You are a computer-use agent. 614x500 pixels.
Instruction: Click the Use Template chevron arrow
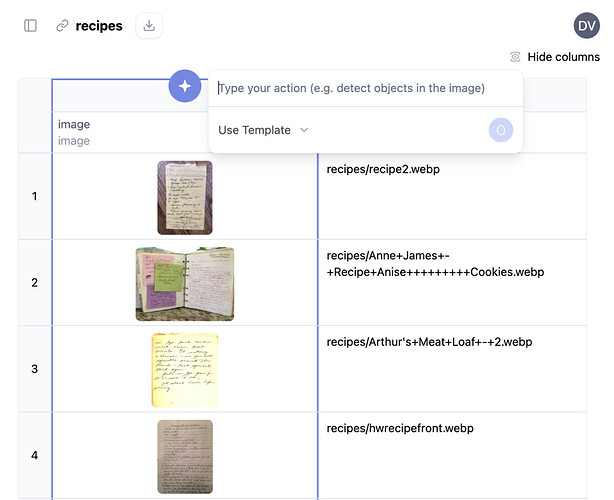pos(304,130)
